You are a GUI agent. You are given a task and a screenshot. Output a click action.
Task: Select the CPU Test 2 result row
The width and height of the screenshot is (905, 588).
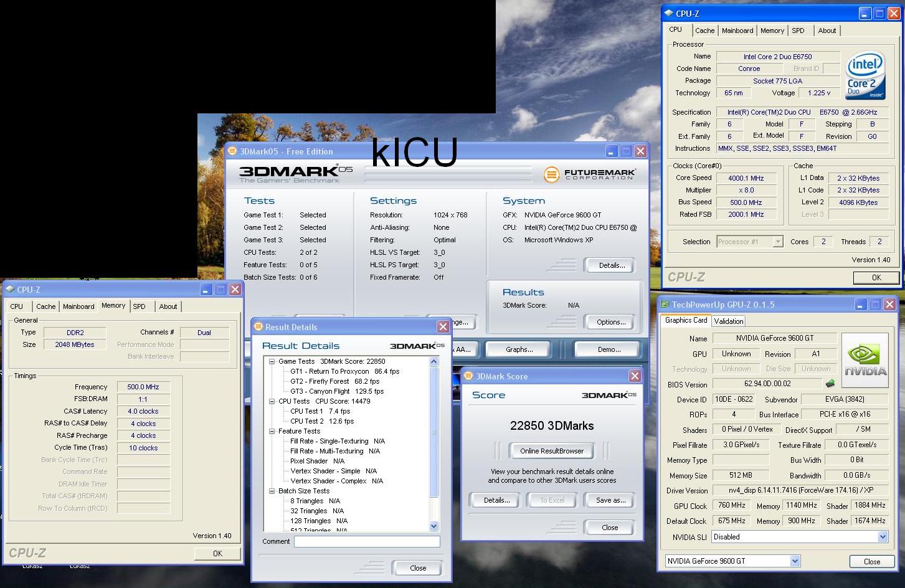coord(322,421)
